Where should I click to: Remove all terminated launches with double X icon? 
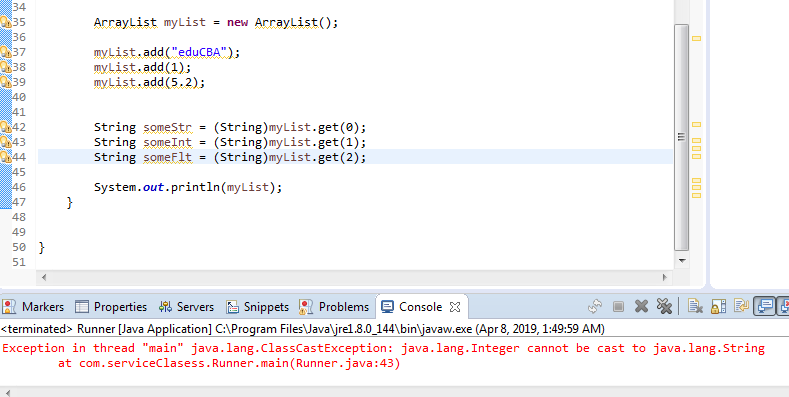coord(664,306)
